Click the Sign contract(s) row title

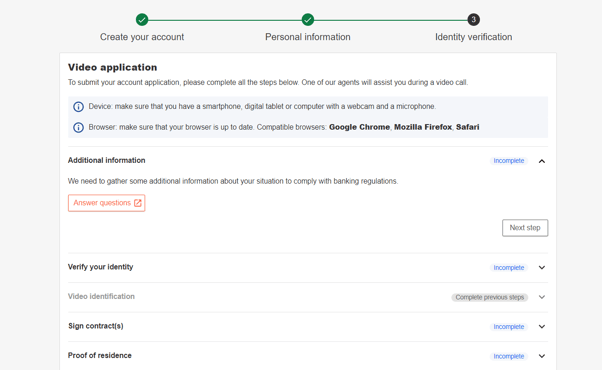[96, 326]
